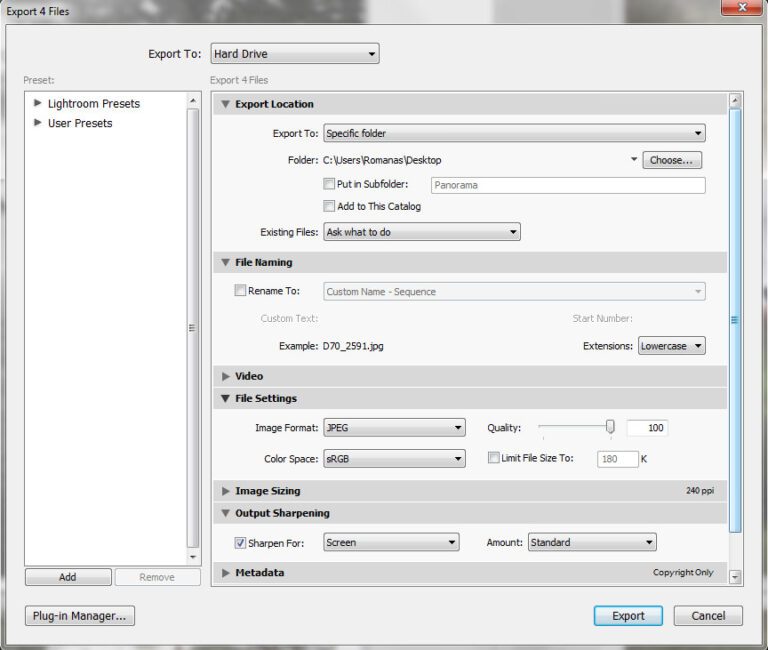This screenshot has width=768, height=650.
Task: Expand the Image Sizing section
Action: coord(225,491)
